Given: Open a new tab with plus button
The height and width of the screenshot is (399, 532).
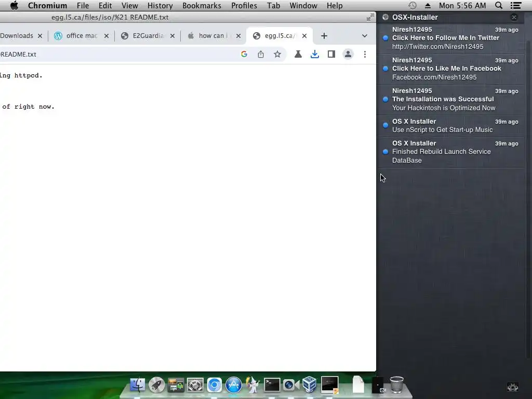Looking at the screenshot, I should click(324, 36).
